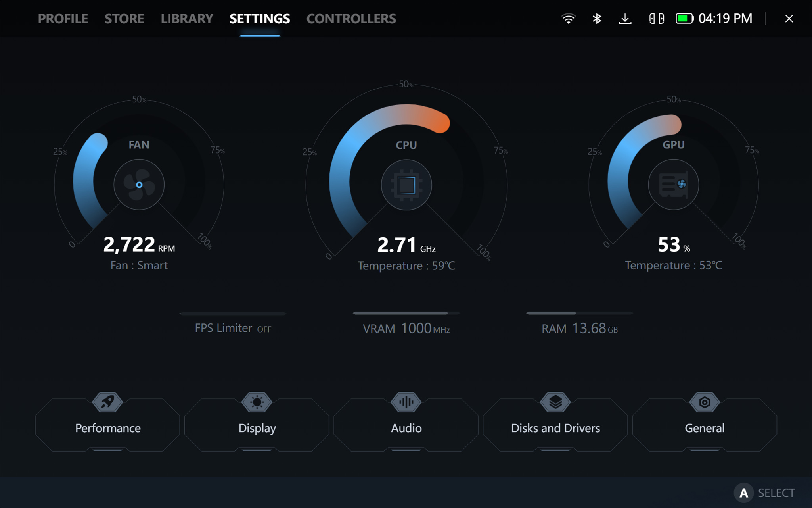Click the fan icon in FAN gauge

click(139, 185)
